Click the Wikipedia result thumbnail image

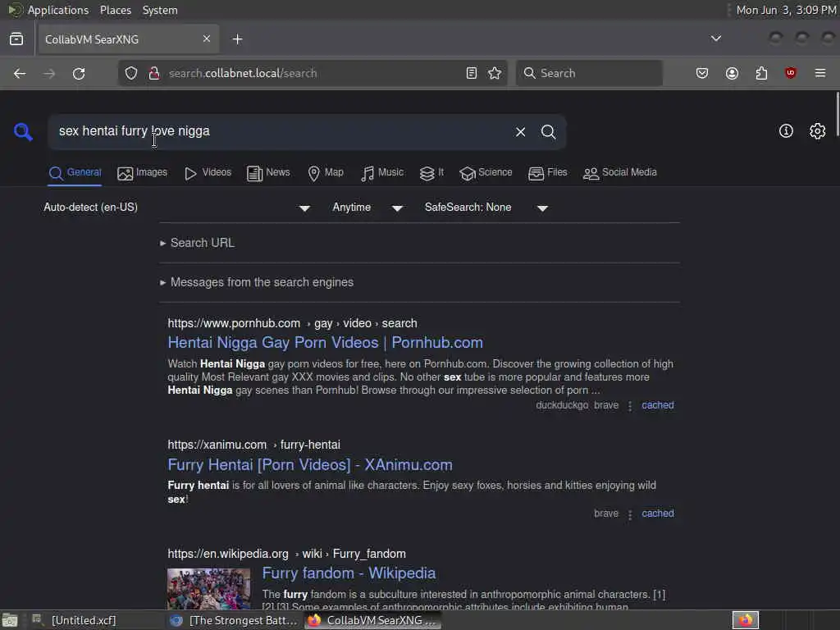[x=209, y=589]
